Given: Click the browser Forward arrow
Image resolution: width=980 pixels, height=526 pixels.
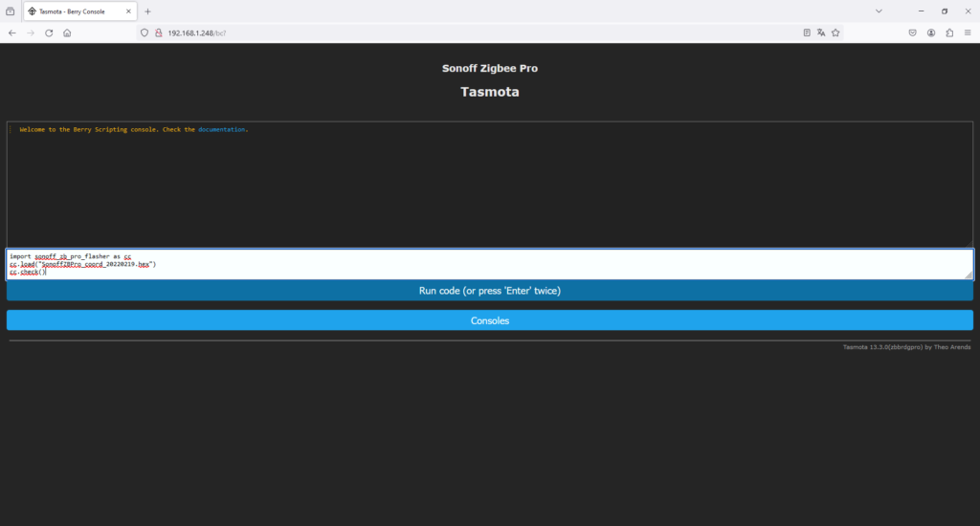Looking at the screenshot, I should tap(31, 33).
